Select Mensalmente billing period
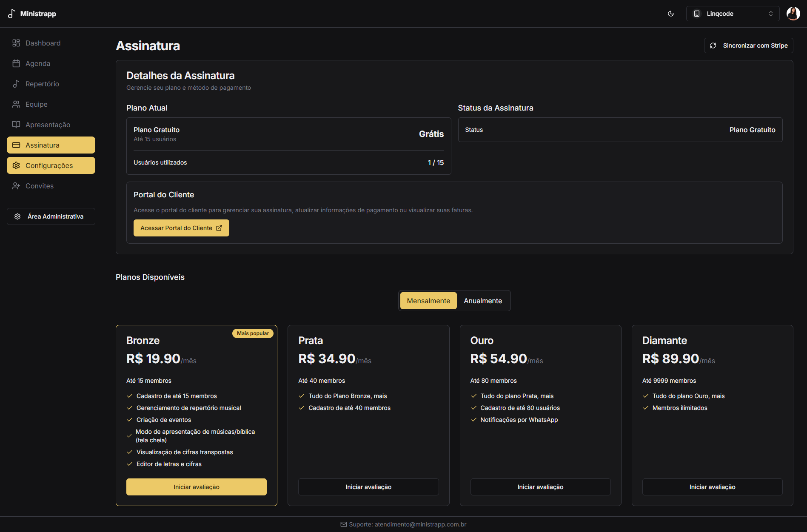This screenshot has height=532, width=807. tap(428, 301)
